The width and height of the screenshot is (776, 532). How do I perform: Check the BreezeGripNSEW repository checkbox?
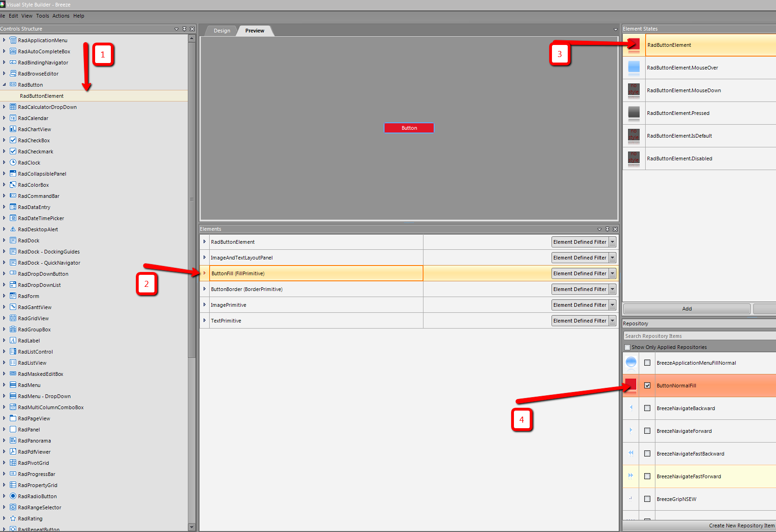point(647,499)
